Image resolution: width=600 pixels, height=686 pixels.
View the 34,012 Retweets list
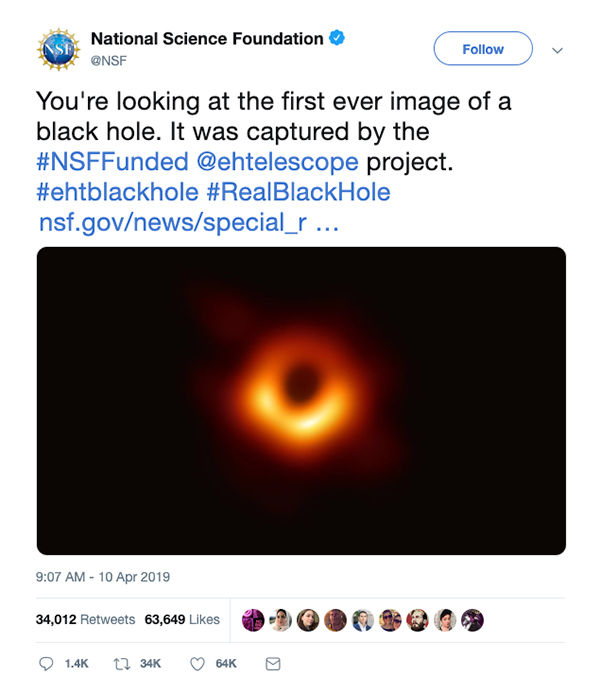[85, 620]
